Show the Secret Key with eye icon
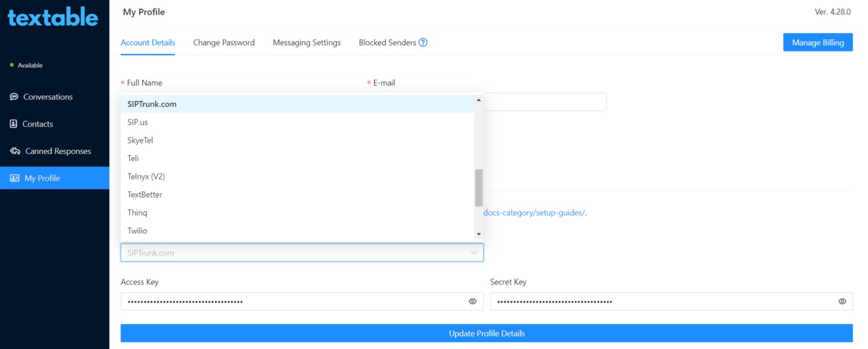This screenshot has height=349, width=868. pyautogui.click(x=842, y=301)
